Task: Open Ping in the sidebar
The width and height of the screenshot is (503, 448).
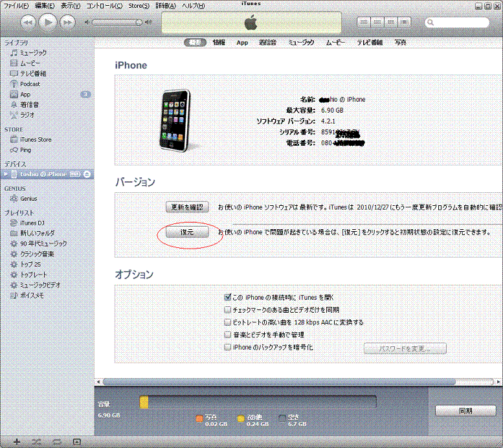Action: pyautogui.click(x=25, y=150)
